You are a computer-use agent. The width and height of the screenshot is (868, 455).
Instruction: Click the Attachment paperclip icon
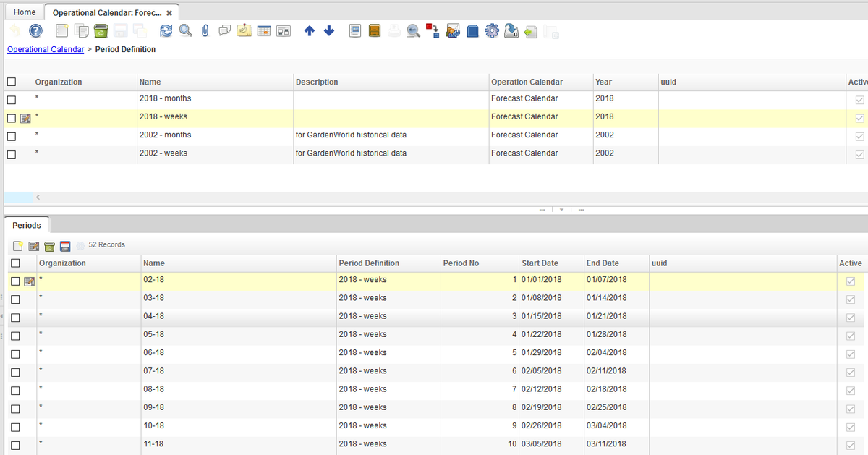(x=205, y=31)
